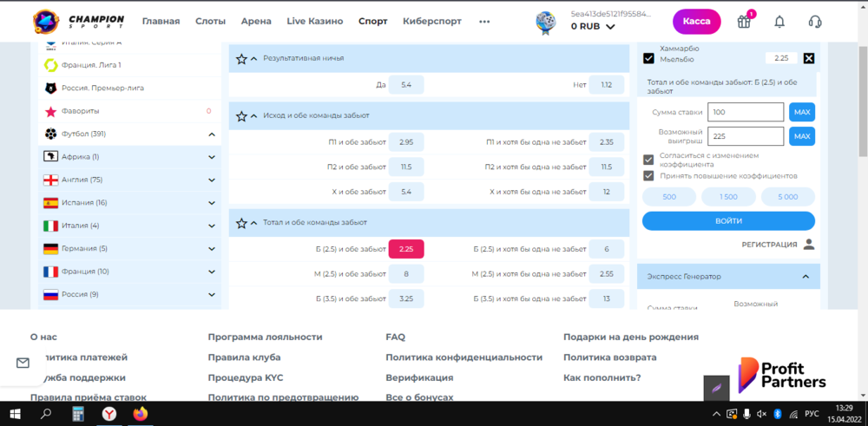Open the Слоты section
This screenshot has width=868, height=426.
(210, 22)
